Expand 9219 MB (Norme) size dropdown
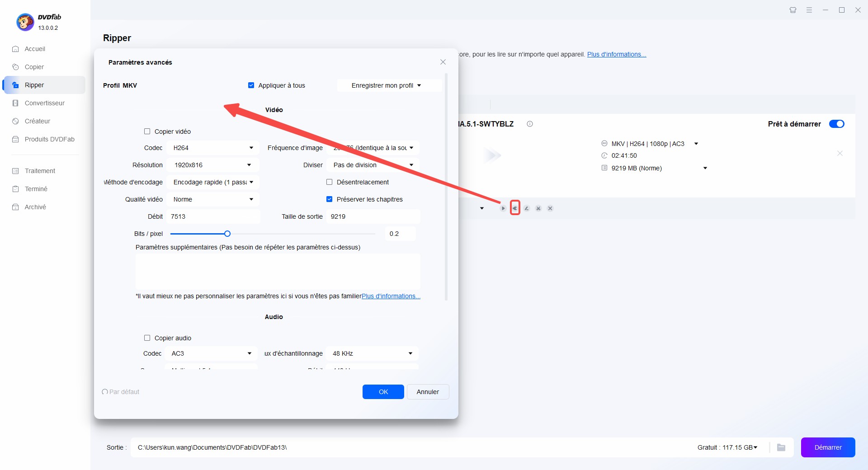868x470 pixels. [x=705, y=168]
